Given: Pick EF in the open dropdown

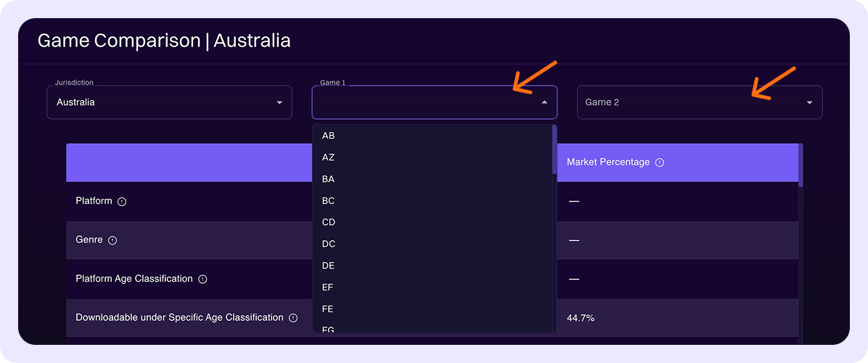Looking at the screenshot, I should (x=329, y=287).
